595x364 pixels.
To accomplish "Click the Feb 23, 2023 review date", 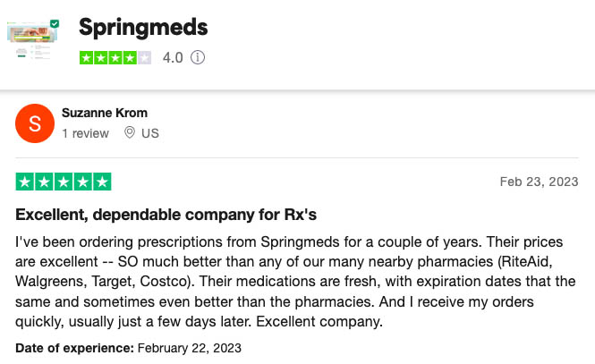I will pos(539,182).
